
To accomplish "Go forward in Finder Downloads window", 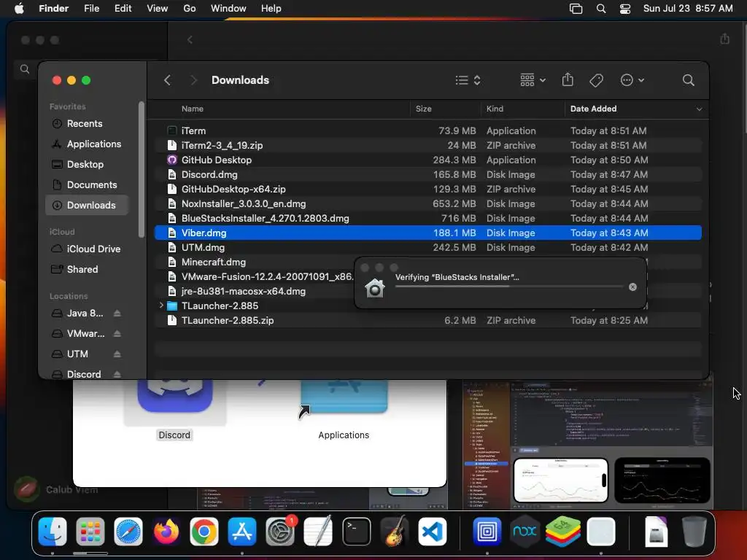I will [193, 80].
